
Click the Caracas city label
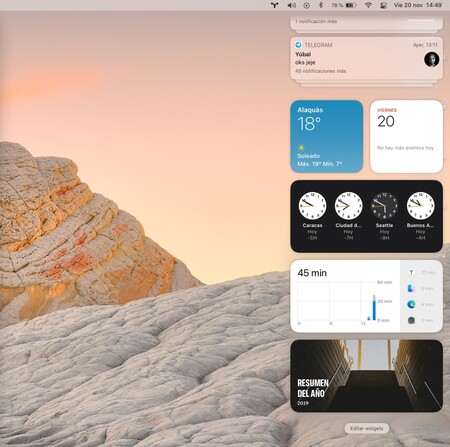312,225
